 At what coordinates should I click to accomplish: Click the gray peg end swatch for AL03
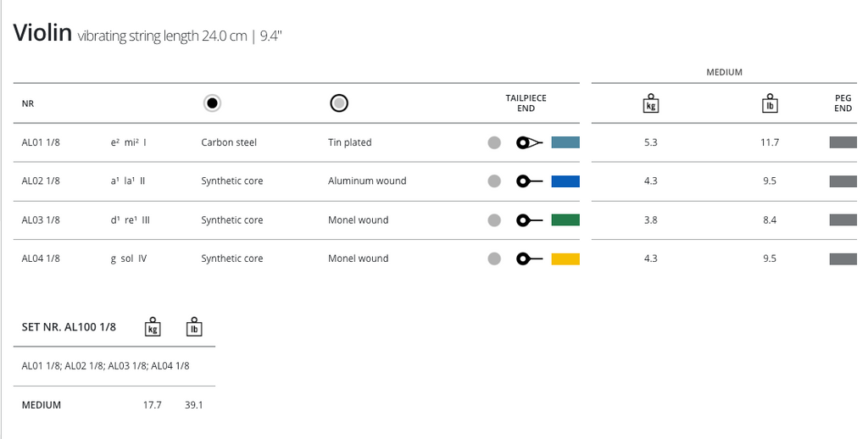click(x=843, y=219)
